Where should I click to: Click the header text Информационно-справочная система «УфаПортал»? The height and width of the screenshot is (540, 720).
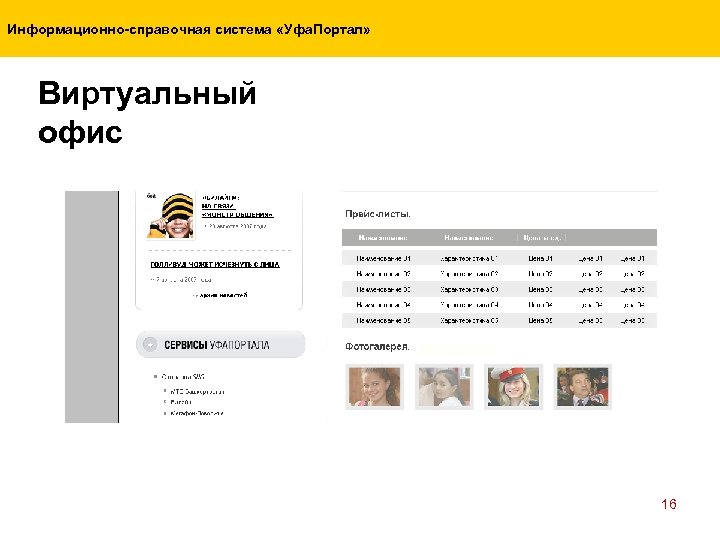pyautogui.click(x=189, y=30)
